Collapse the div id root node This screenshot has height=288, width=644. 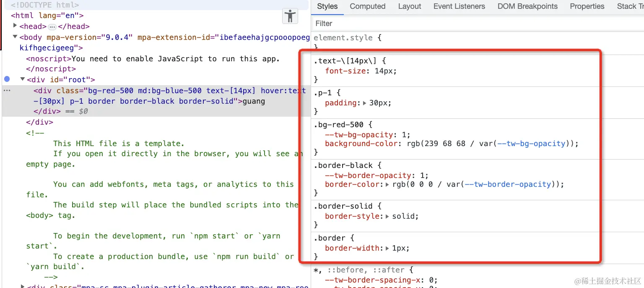pos(23,79)
